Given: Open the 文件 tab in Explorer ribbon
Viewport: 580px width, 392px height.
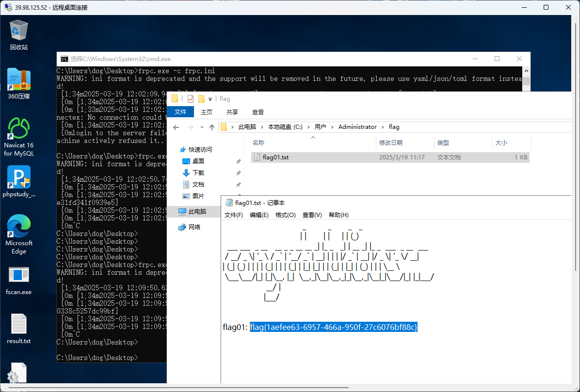Looking at the screenshot, I should click(x=180, y=112).
